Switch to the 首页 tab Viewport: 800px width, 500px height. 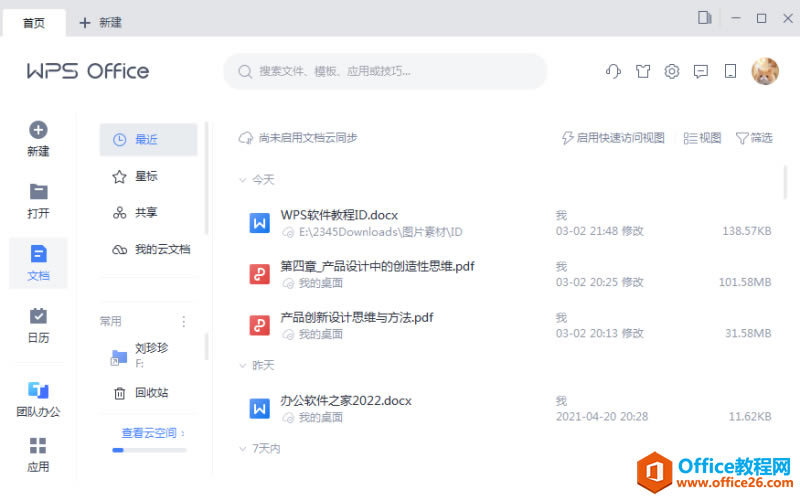point(34,23)
